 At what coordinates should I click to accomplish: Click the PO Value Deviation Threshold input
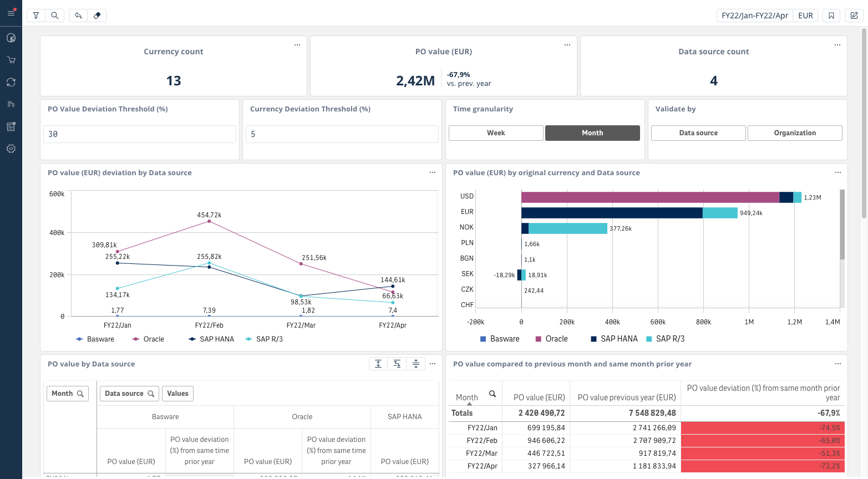[140, 134]
